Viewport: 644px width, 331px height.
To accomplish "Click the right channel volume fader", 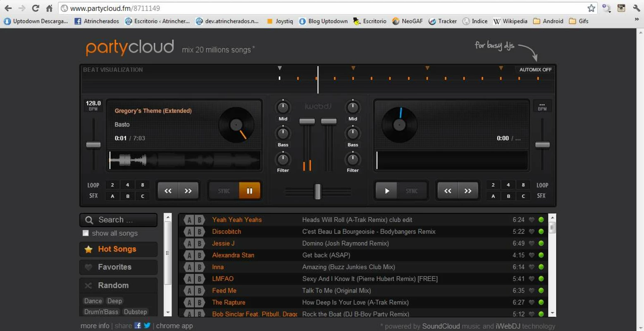I will [329, 121].
